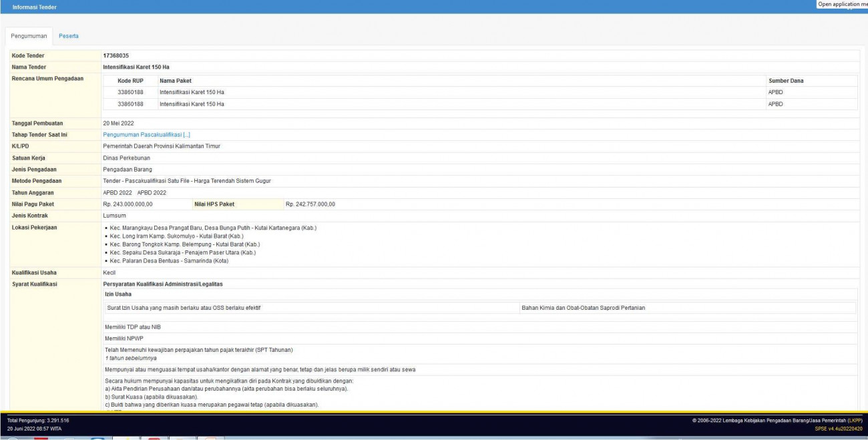Click the Sumber Dana column header

(785, 81)
